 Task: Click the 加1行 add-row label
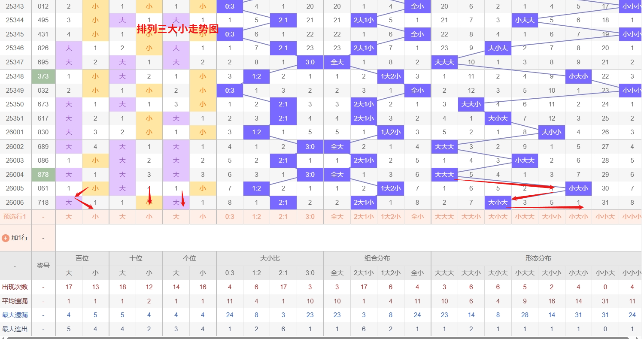19,238
